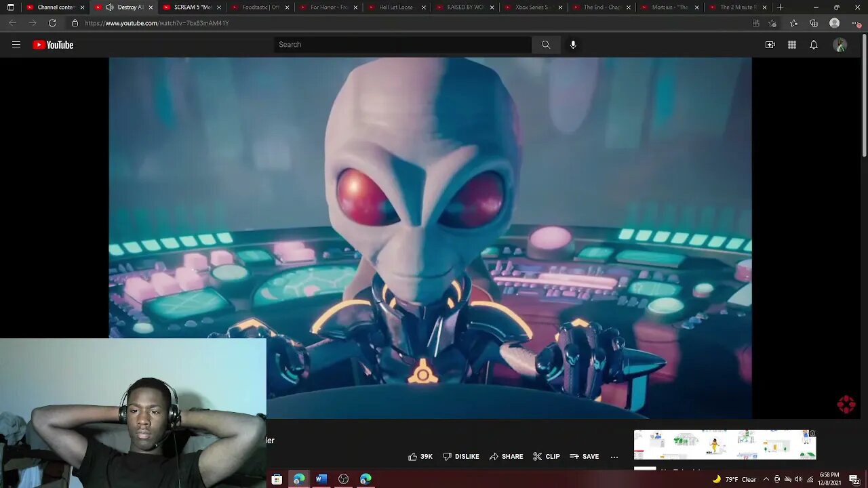Open the second Edge taskbar icon
The width and height of the screenshot is (868, 488).
366,479
